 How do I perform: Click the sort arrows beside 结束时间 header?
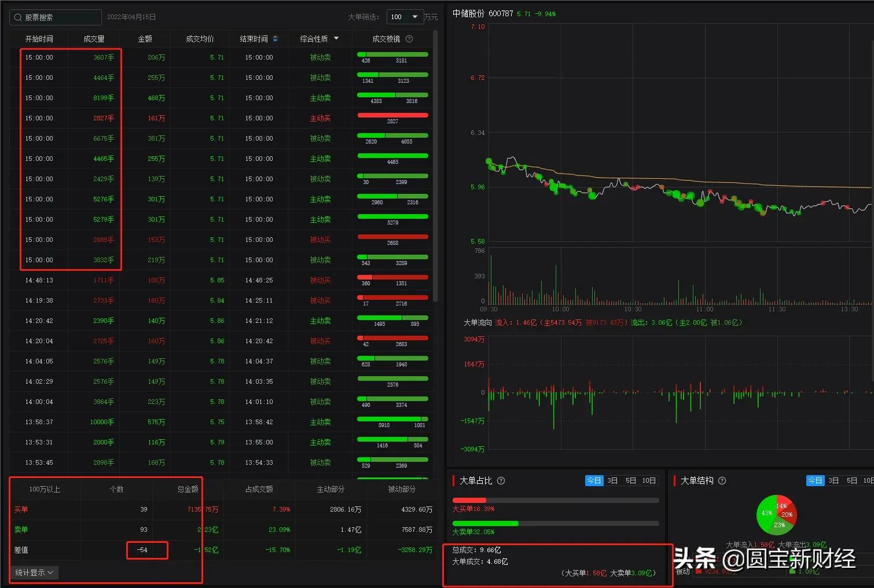pyautogui.click(x=276, y=39)
